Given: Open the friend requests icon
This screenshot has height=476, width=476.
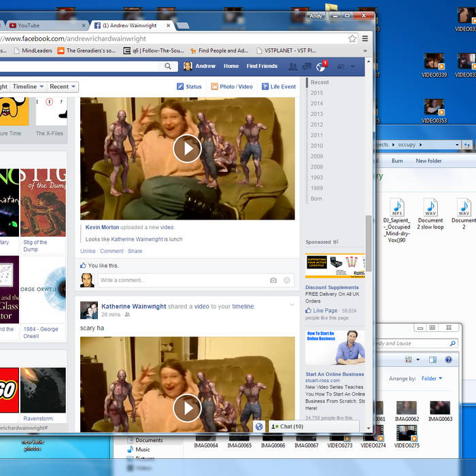Looking at the screenshot, I should (x=292, y=67).
